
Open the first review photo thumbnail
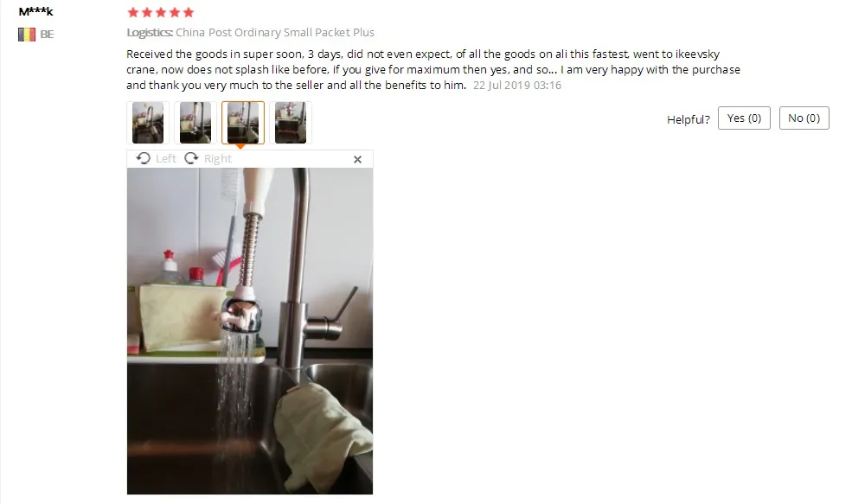[148, 123]
